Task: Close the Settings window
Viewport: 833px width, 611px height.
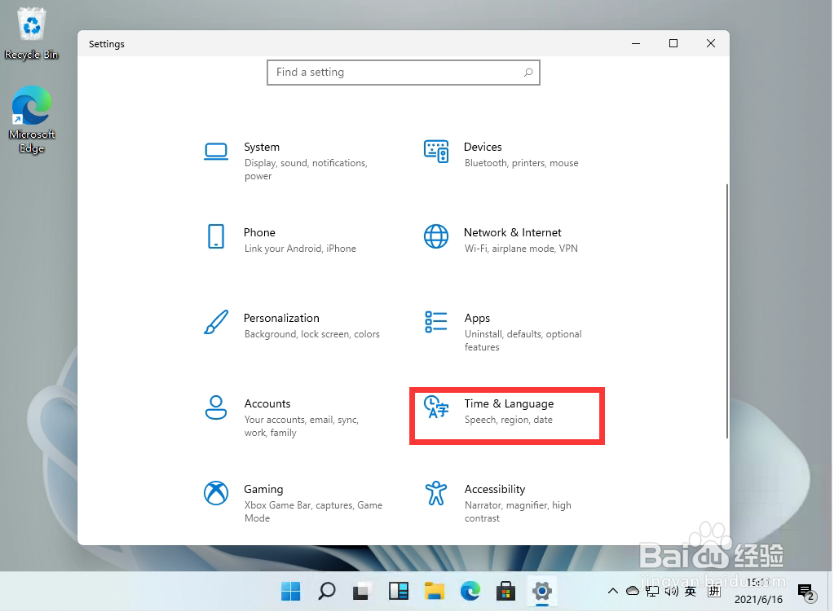Action: 711,44
